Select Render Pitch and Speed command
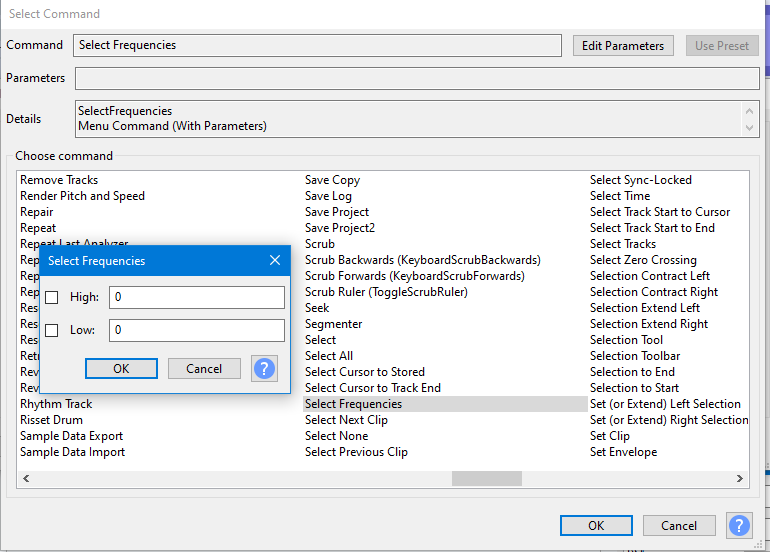 [82, 196]
